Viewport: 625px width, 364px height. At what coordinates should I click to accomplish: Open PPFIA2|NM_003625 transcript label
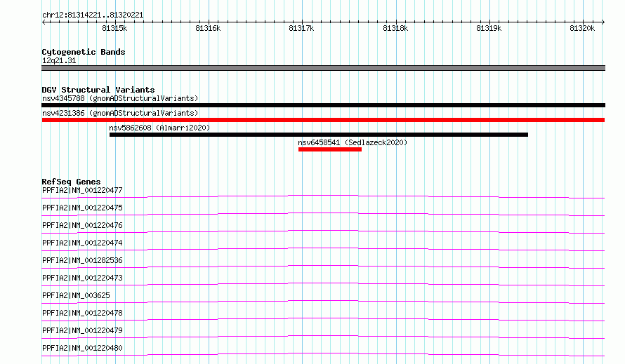(76, 295)
